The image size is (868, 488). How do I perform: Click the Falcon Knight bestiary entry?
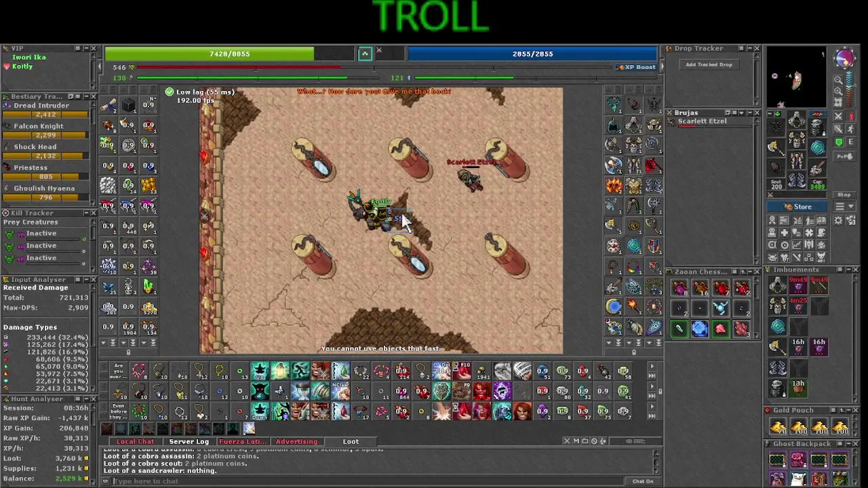[47, 130]
